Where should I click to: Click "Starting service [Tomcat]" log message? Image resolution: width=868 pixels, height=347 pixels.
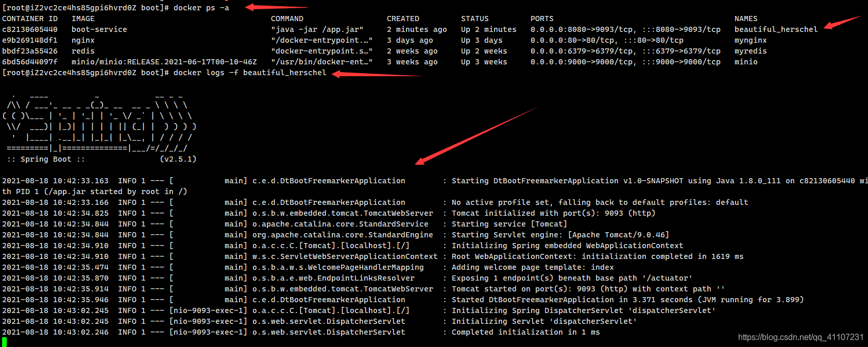pyautogui.click(x=509, y=224)
